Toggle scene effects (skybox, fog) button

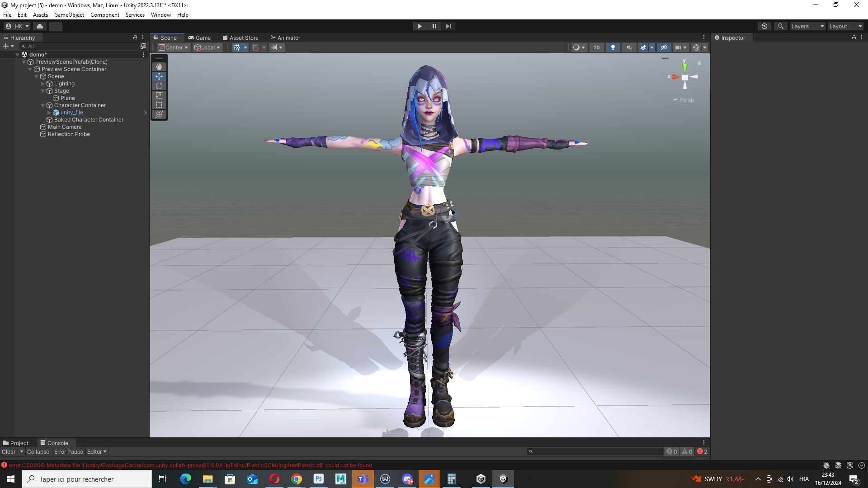pyautogui.click(x=643, y=47)
